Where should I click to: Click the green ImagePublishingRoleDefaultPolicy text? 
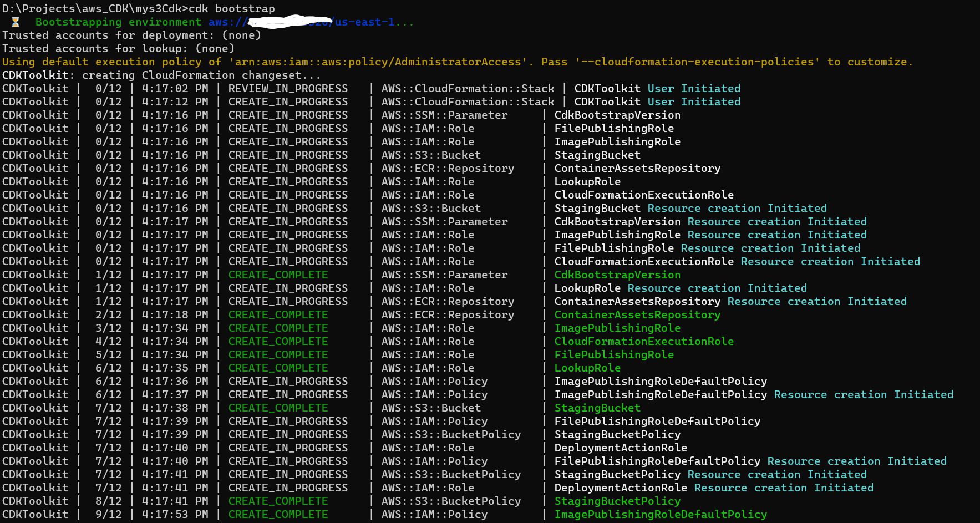click(x=661, y=515)
